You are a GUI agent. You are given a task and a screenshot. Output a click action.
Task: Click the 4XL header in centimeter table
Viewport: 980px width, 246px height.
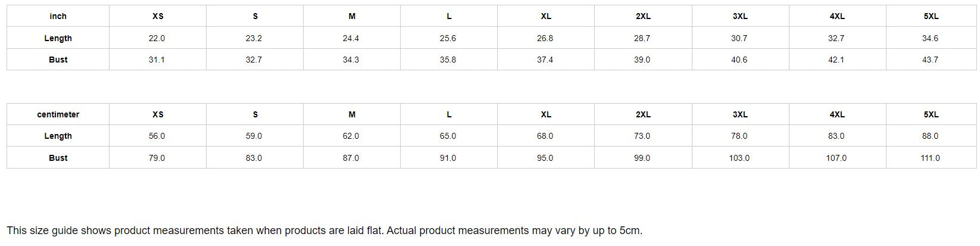tap(837, 114)
